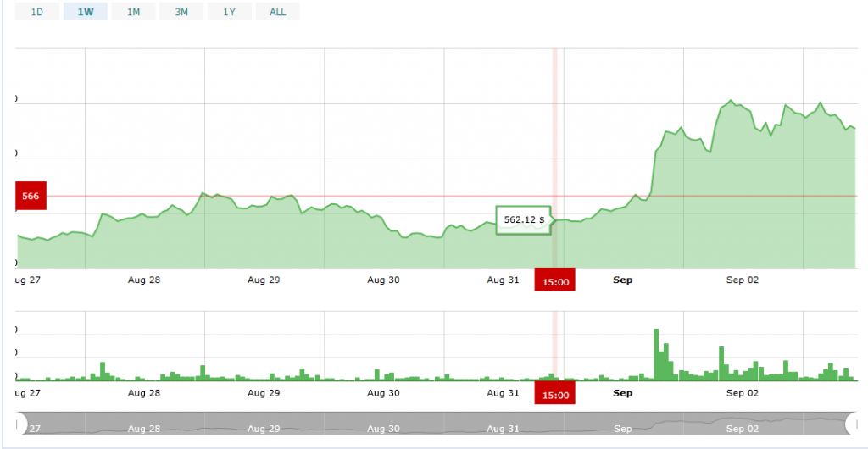This screenshot has height=449, width=868.
Task: Click the red 566 price axis label
Action: pos(31,196)
